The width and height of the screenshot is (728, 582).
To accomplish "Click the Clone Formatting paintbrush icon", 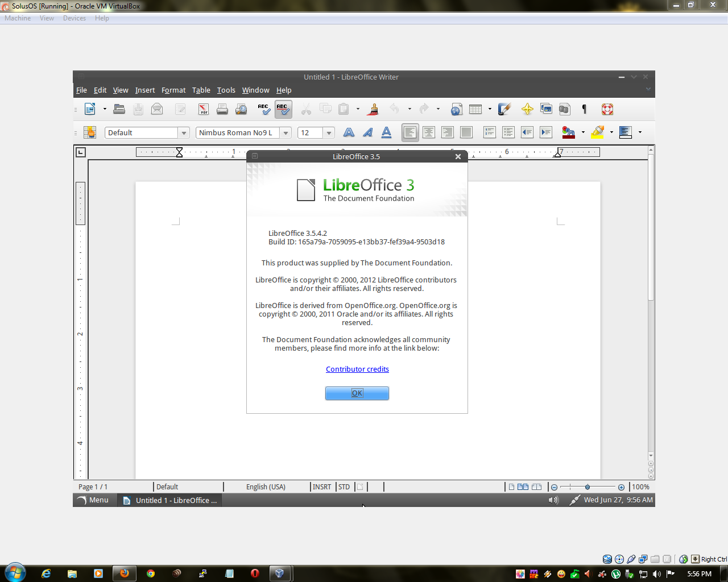I will pyautogui.click(x=374, y=109).
